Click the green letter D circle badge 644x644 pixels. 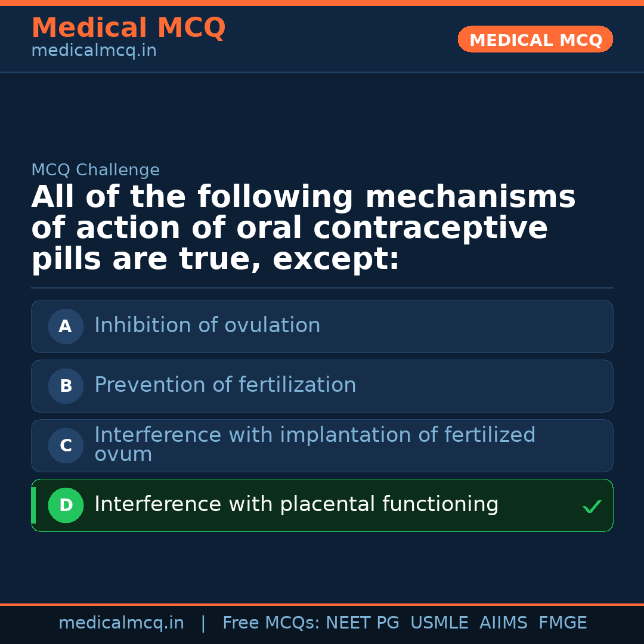click(66, 505)
